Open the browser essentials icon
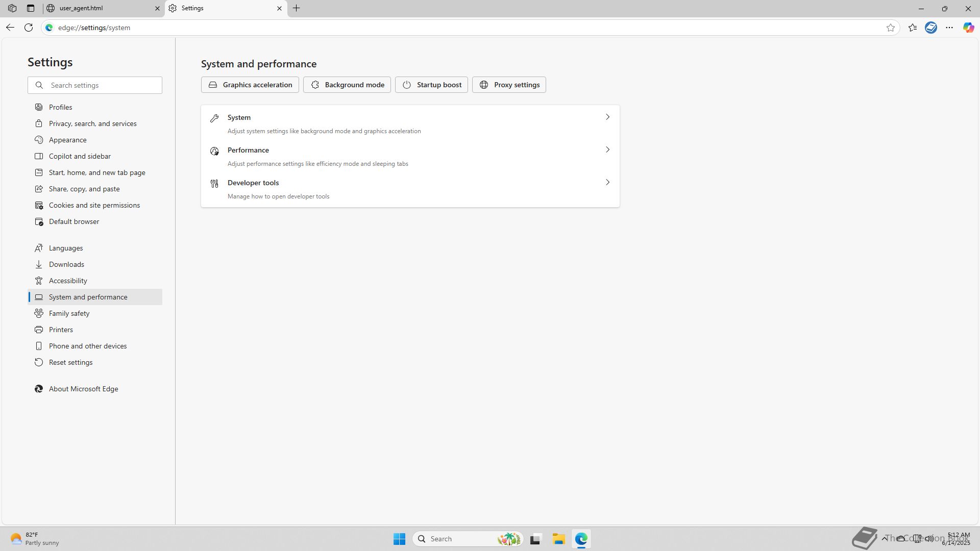Screen dimensions: 980x551 pos(931,28)
